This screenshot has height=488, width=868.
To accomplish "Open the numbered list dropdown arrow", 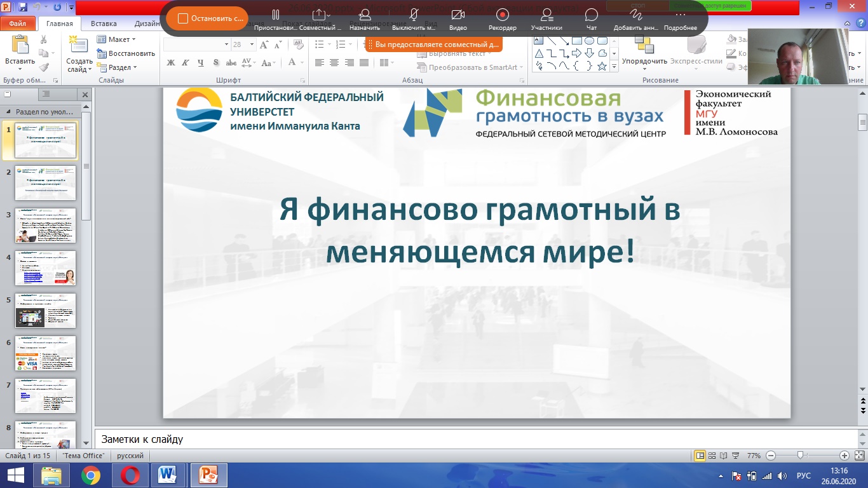I will 351,44.
